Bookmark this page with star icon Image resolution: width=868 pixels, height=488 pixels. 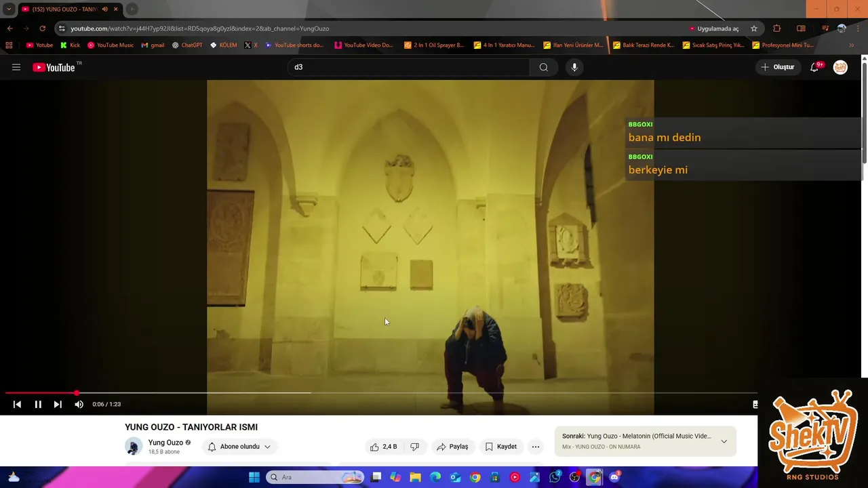[753, 28]
